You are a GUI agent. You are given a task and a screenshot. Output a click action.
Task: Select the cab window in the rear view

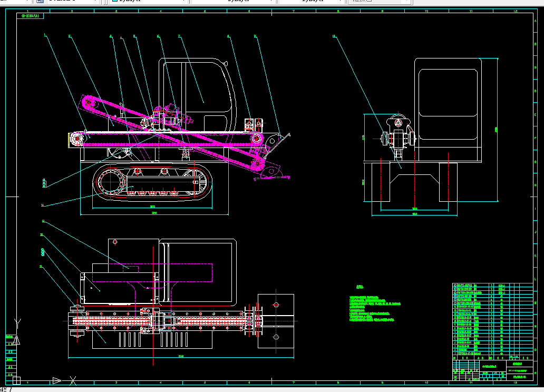pyautogui.click(x=448, y=93)
